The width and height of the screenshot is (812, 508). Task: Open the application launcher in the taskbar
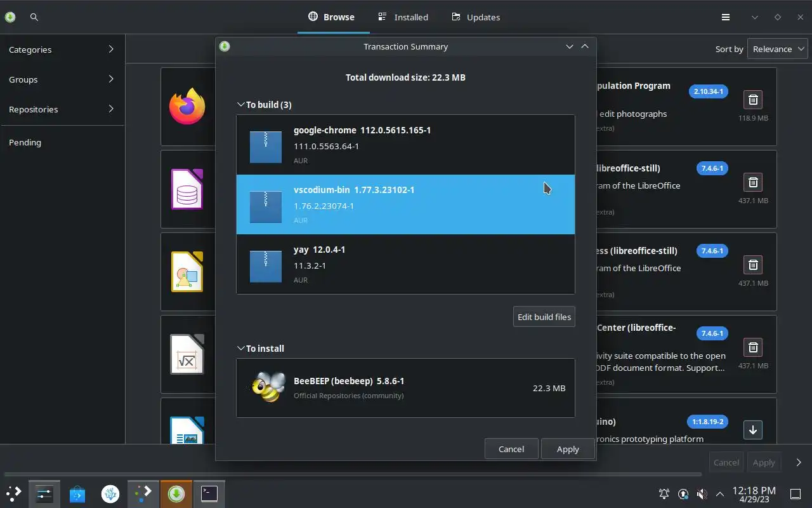pos(14,493)
